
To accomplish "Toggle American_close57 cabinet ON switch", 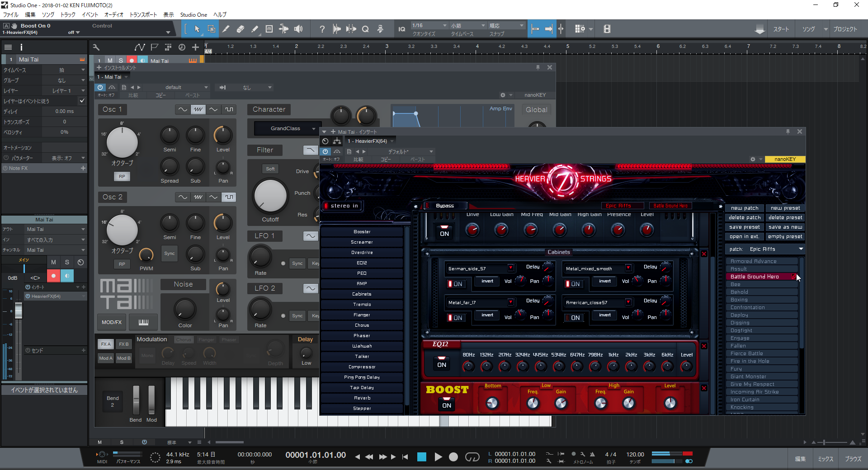I will [573, 318].
